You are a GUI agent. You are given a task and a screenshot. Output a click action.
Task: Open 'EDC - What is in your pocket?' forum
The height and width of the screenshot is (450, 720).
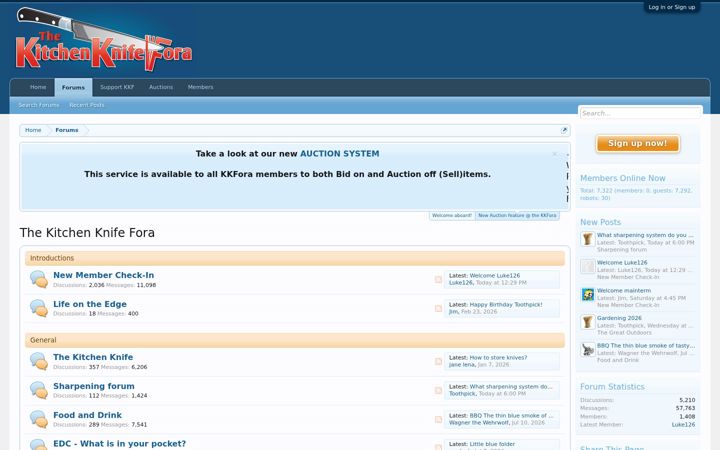120,444
